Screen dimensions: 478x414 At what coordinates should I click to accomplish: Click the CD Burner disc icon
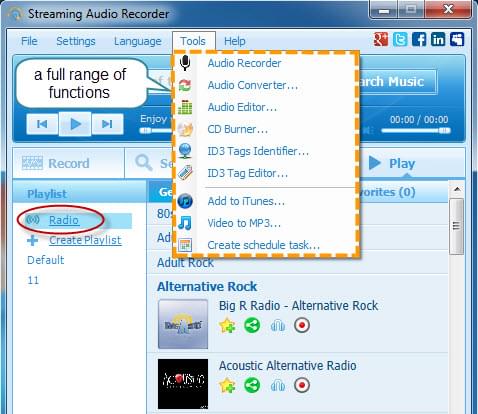click(185, 129)
